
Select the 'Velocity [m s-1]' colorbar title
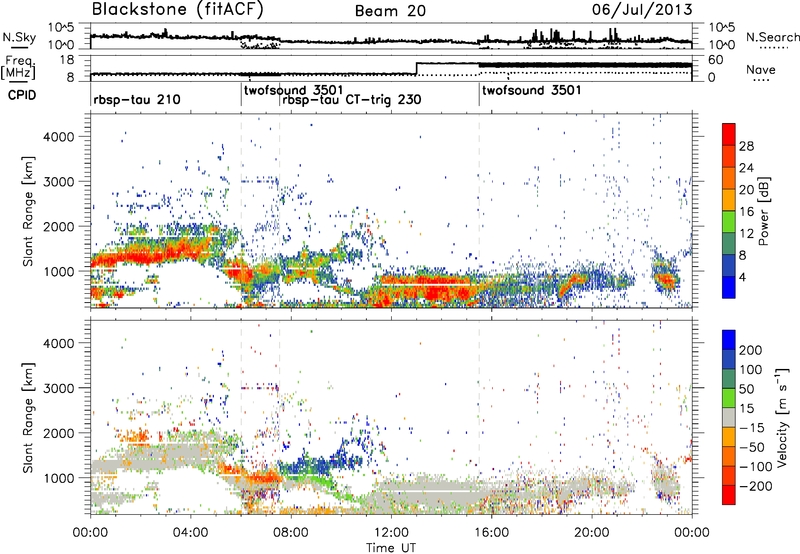pyautogui.click(x=782, y=417)
